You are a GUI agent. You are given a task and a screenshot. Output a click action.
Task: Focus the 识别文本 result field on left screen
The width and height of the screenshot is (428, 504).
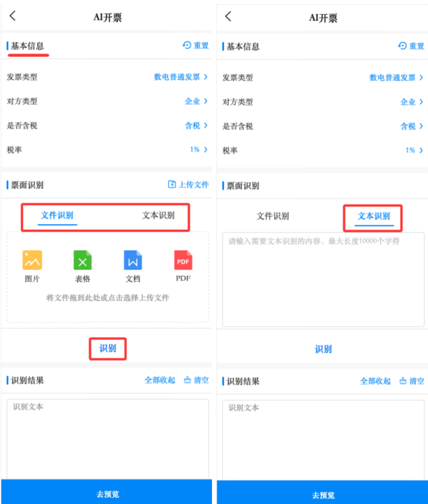point(108,437)
